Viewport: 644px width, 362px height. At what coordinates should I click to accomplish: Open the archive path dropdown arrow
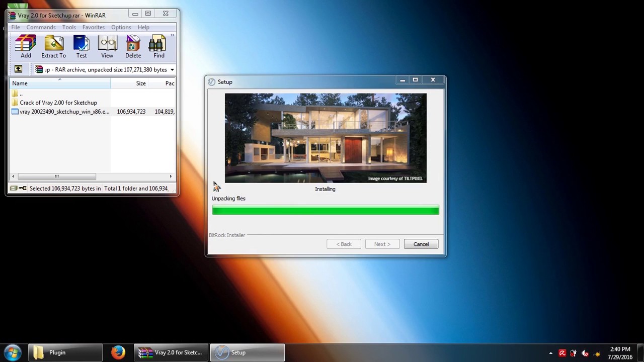click(x=172, y=70)
